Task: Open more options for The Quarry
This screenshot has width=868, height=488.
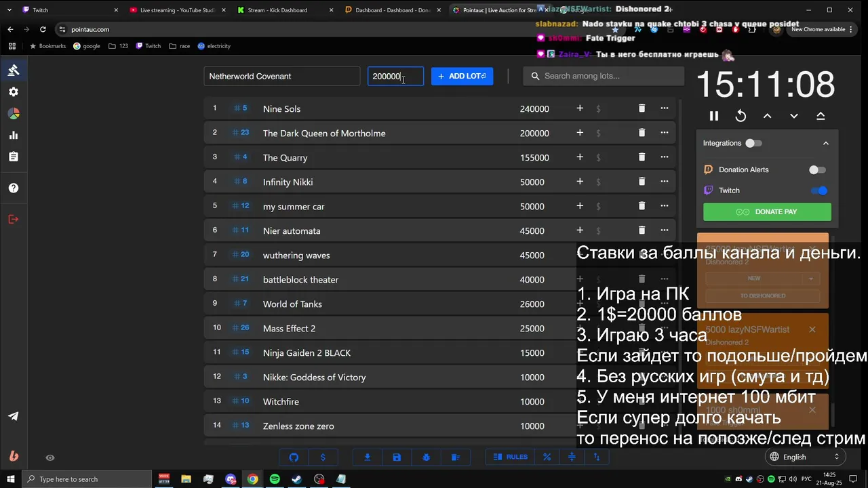Action: coord(665,157)
